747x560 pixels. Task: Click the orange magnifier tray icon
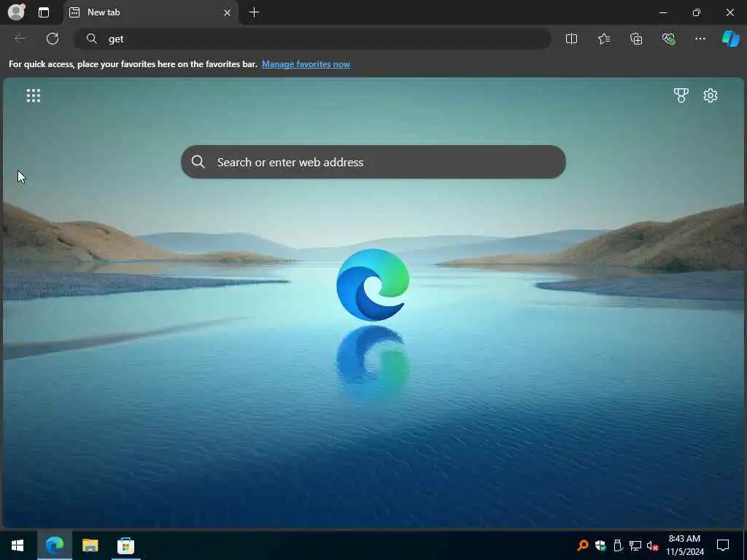582,545
